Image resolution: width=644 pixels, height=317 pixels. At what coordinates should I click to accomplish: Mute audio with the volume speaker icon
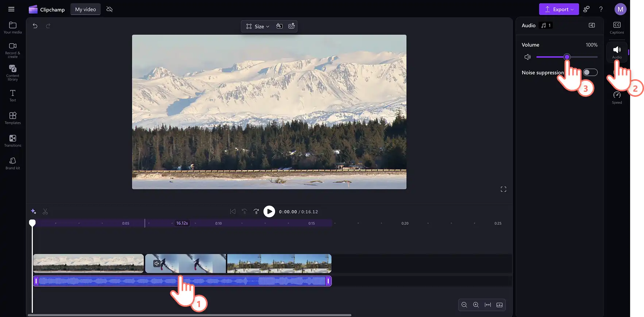[528, 57]
